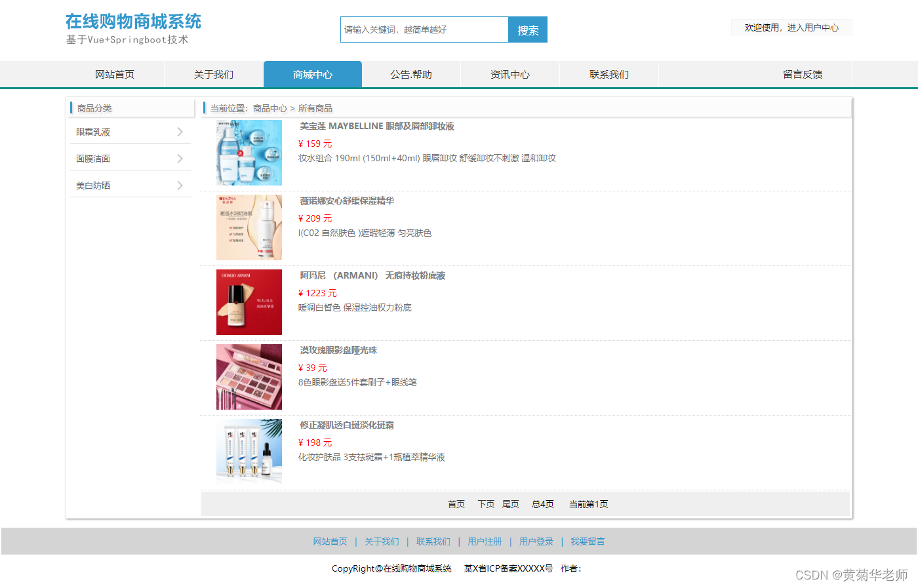Open the eyeshadow palette product thumbnail

click(x=249, y=377)
